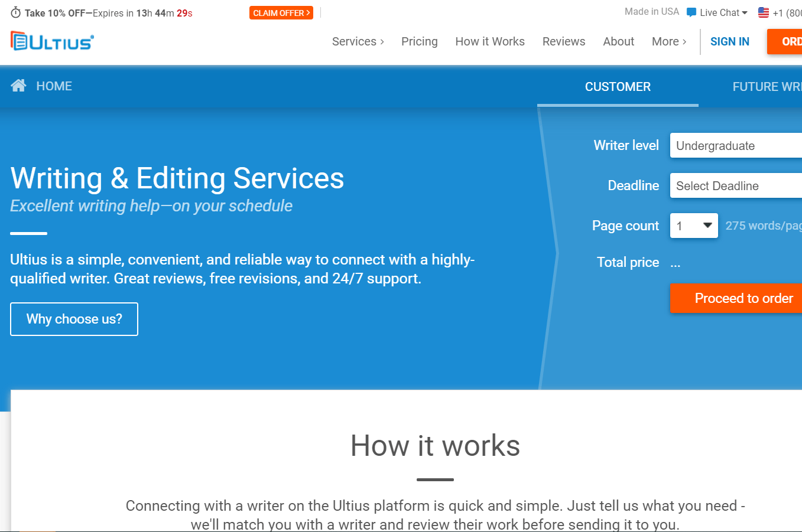Click the orange Order button in the header

(785, 41)
